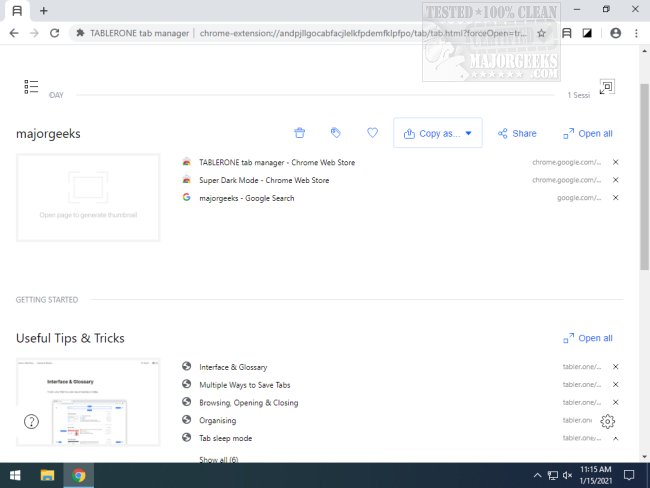
Task: Open majorgeeks - Google Search link
Action: (246, 198)
